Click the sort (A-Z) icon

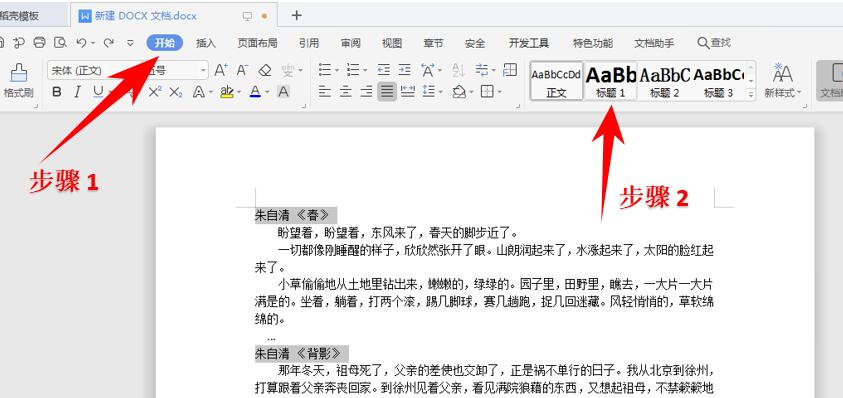458,70
